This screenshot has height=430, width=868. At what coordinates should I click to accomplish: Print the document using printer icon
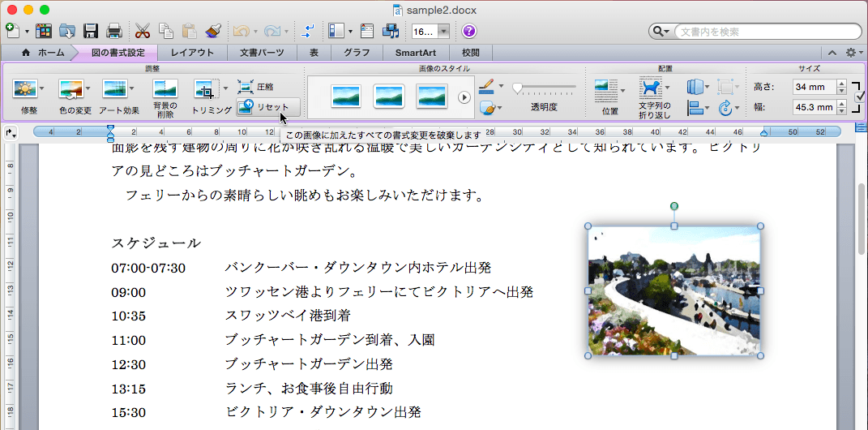coord(113,31)
